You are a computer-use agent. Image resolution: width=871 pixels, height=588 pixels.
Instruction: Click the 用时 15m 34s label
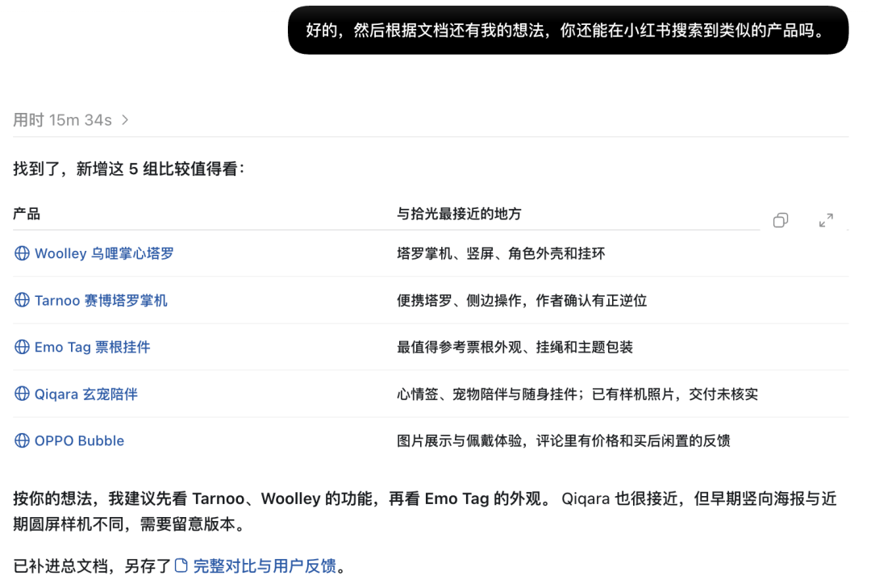[x=62, y=120]
